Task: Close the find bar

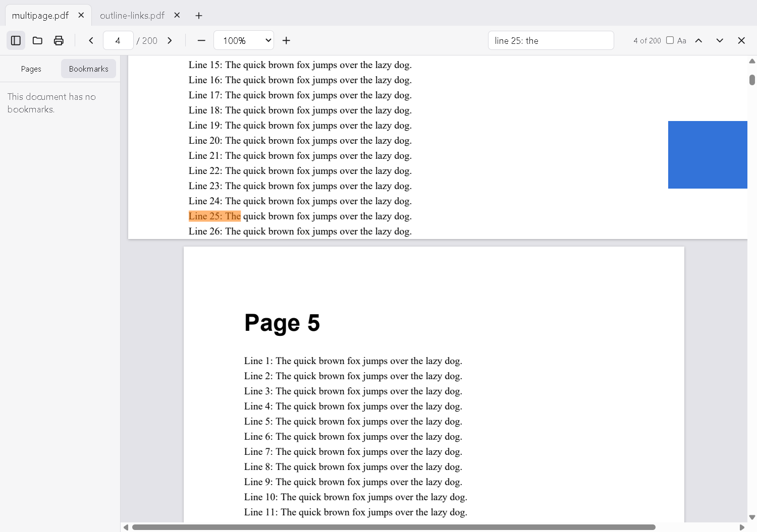Action: [x=741, y=40]
